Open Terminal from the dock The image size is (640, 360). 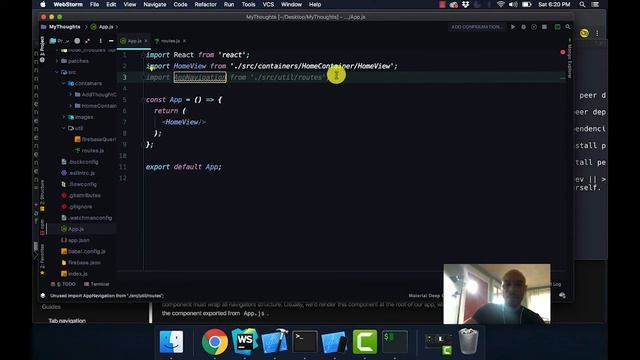pyautogui.click(x=304, y=342)
